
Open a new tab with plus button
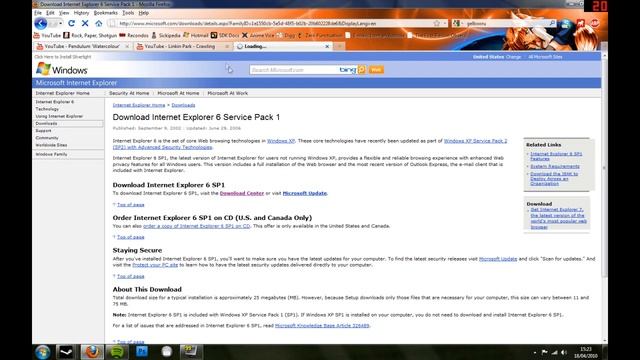[339, 47]
